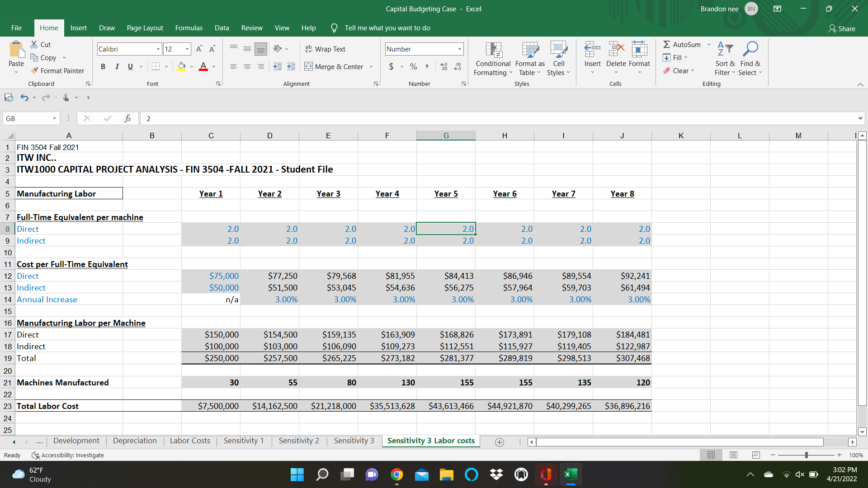This screenshot has width=868, height=488.
Task: Click the Percent Style icon
Action: pos(413,66)
